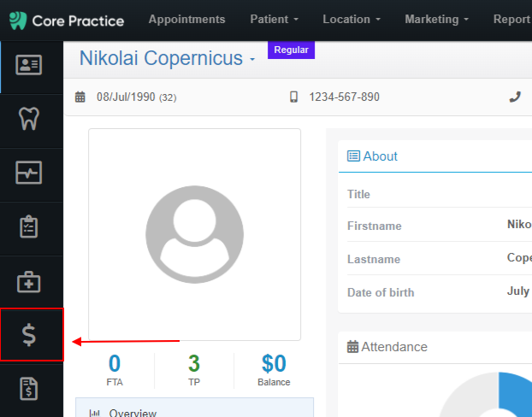The height and width of the screenshot is (417, 532).
Task: Expand the Marketing dropdown menu
Action: pos(437,20)
